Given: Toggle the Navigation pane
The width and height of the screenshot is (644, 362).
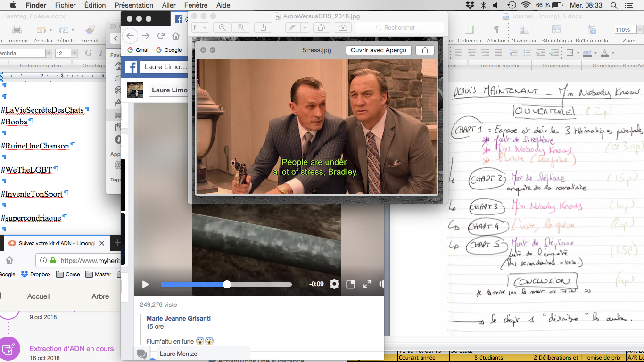Looking at the screenshot, I should [524, 30].
